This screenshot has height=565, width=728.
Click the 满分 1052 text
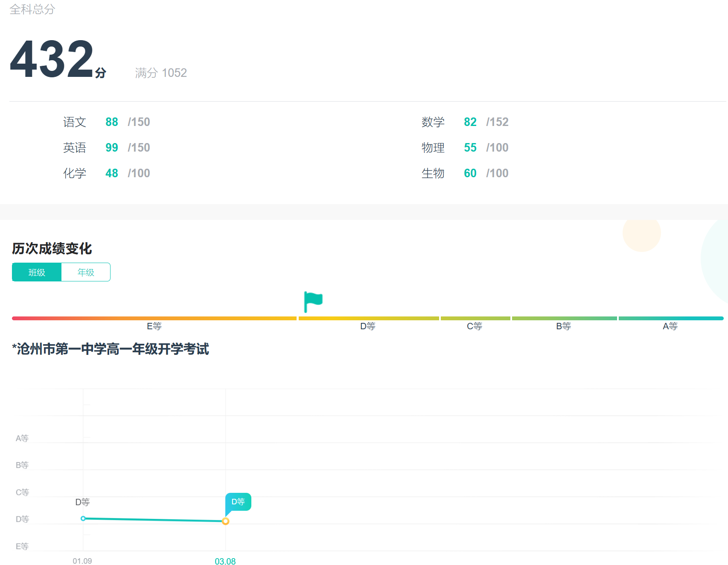[x=161, y=73]
